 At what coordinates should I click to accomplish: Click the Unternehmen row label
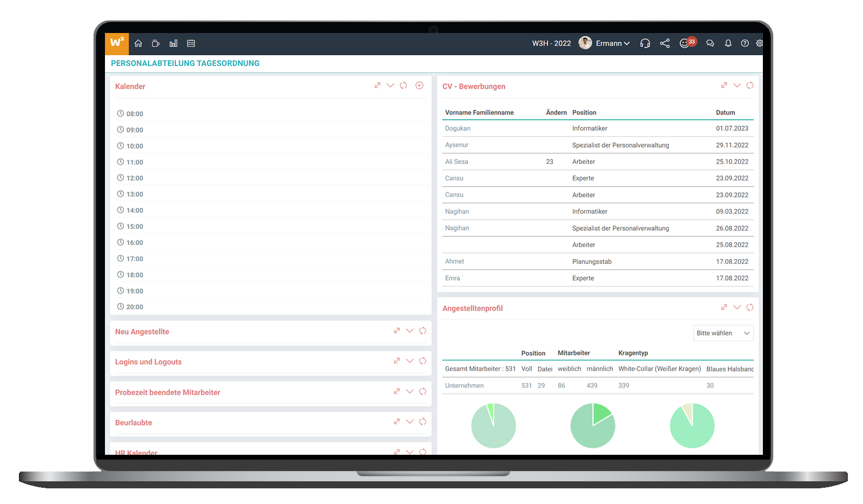(x=464, y=386)
